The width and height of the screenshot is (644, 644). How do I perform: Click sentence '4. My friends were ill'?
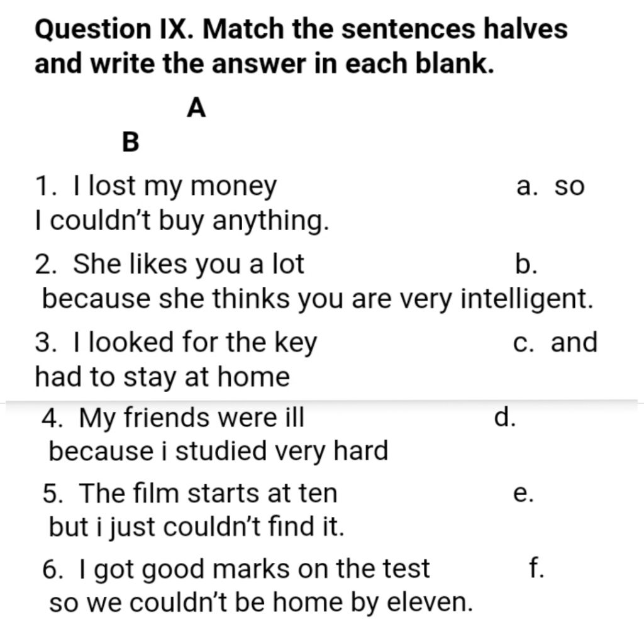tap(173, 418)
